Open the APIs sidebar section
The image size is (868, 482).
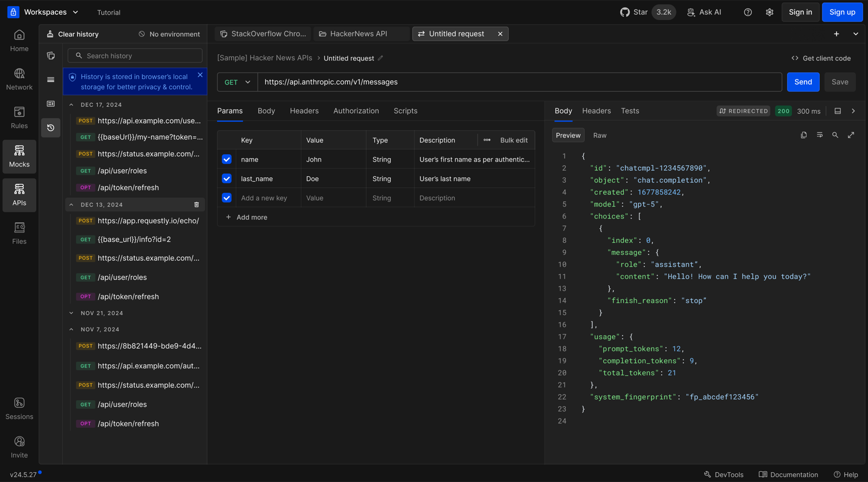19,195
